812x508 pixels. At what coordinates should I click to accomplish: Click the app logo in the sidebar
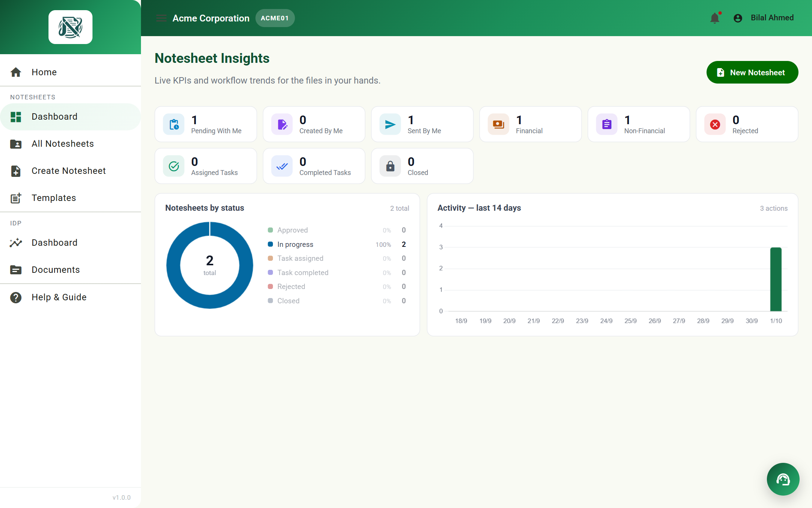pyautogui.click(x=70, y=27)
